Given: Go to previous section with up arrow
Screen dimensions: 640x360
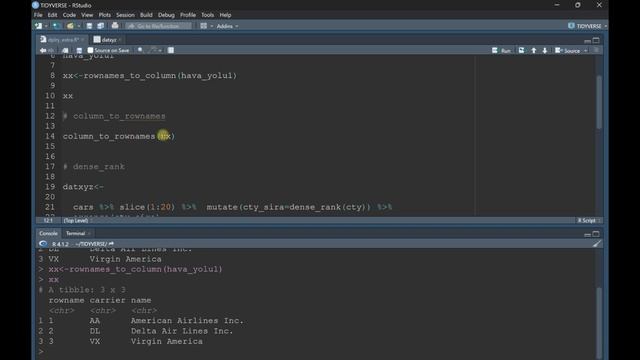Looking at the screenshot, I should (533, 50).
